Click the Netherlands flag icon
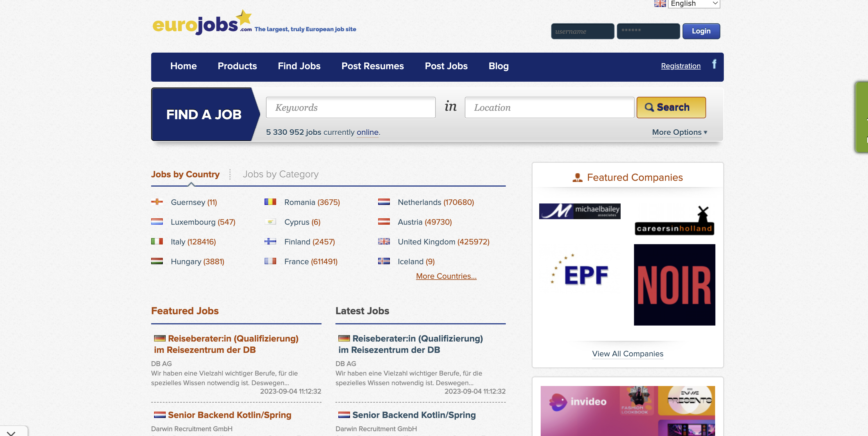The width and height of the screenshot is (868, 436). tap(384, 202)
